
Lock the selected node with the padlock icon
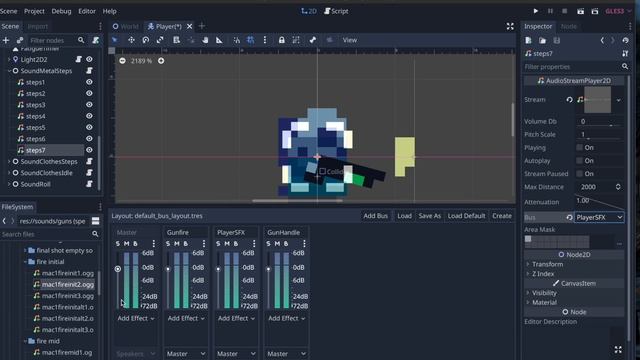(282, 40)
